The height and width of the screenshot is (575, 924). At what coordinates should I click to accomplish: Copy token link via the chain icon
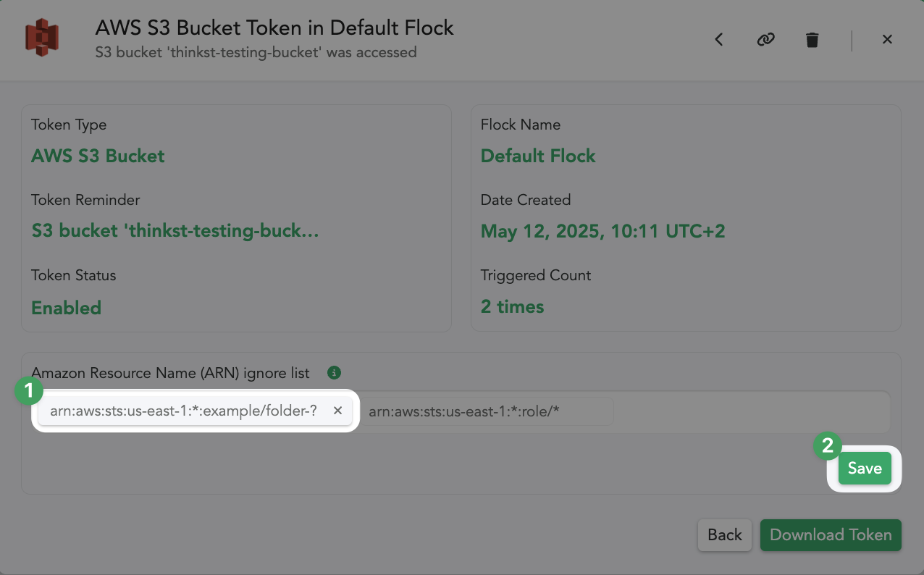point(765,40)
